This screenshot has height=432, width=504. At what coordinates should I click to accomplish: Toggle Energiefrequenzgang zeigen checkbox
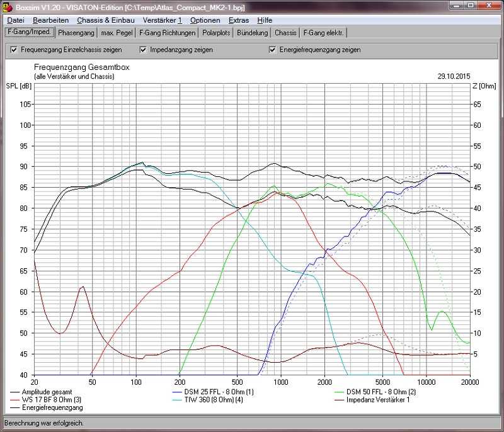[x=272, y=50]
